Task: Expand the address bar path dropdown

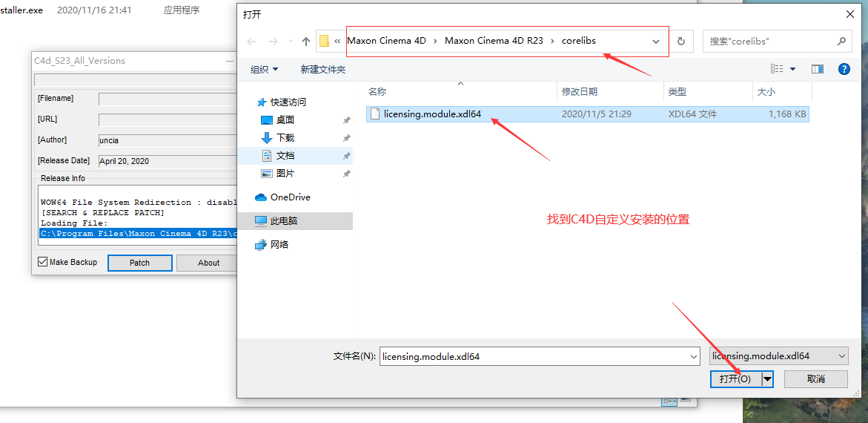Action: point(656,41)
